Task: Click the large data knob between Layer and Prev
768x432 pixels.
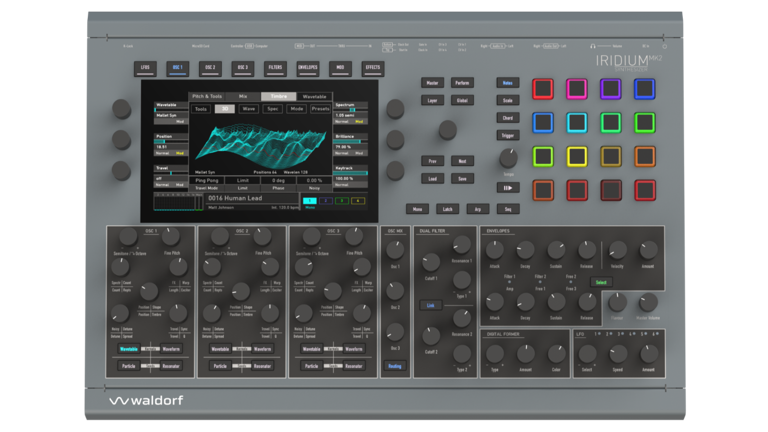Action: (447, 130)
